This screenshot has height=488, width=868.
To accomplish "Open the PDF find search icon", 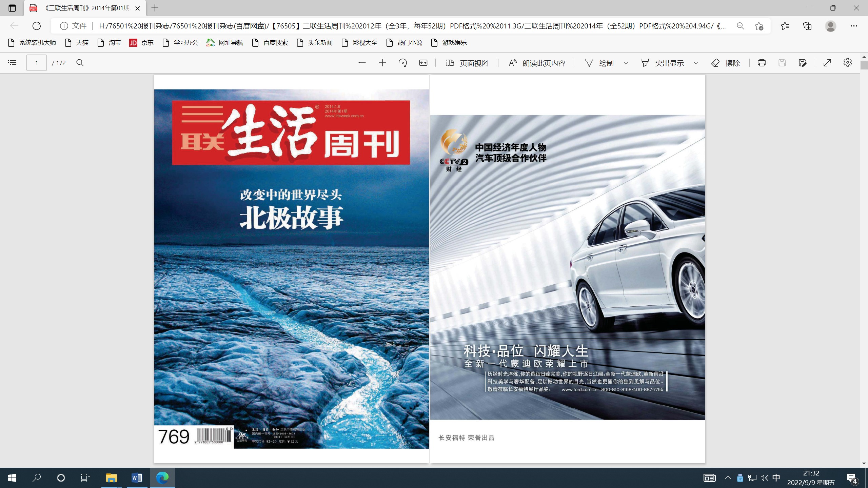I will point(80,63).
